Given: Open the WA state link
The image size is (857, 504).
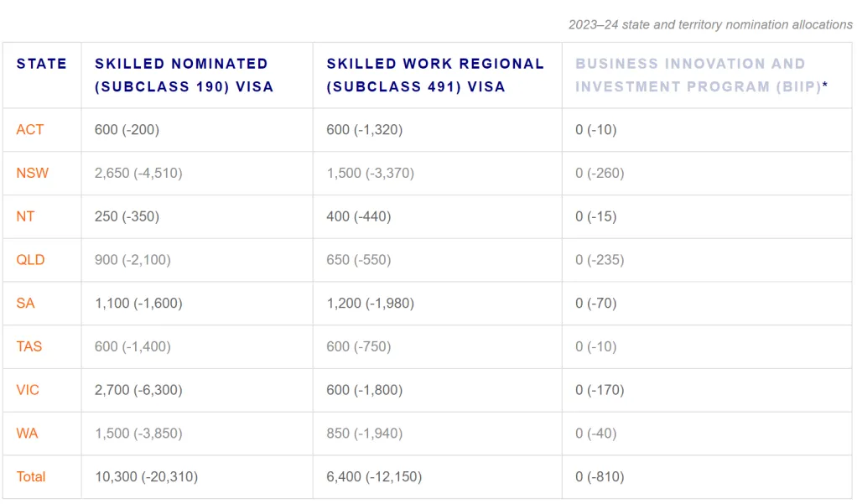Looking at the screenshot, I should pos(27,434).
